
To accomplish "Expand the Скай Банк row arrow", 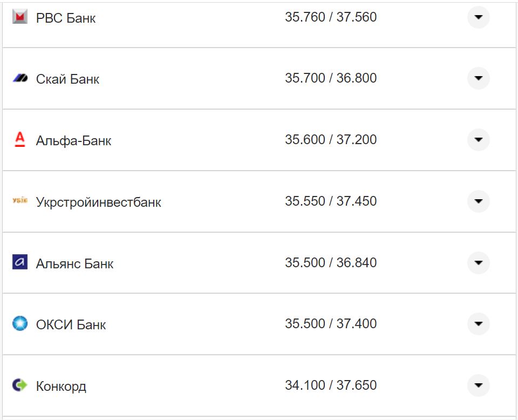I will (x=478, y=78).
